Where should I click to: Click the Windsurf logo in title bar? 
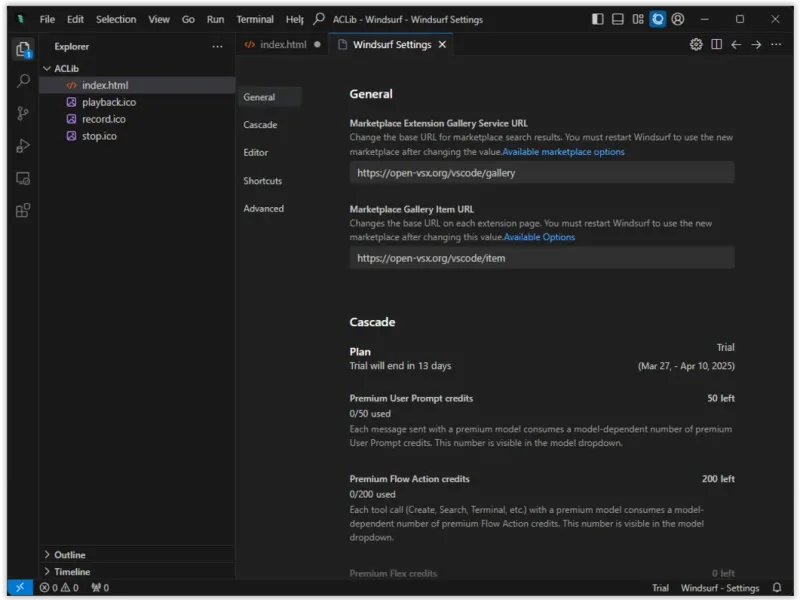point(21,19)
